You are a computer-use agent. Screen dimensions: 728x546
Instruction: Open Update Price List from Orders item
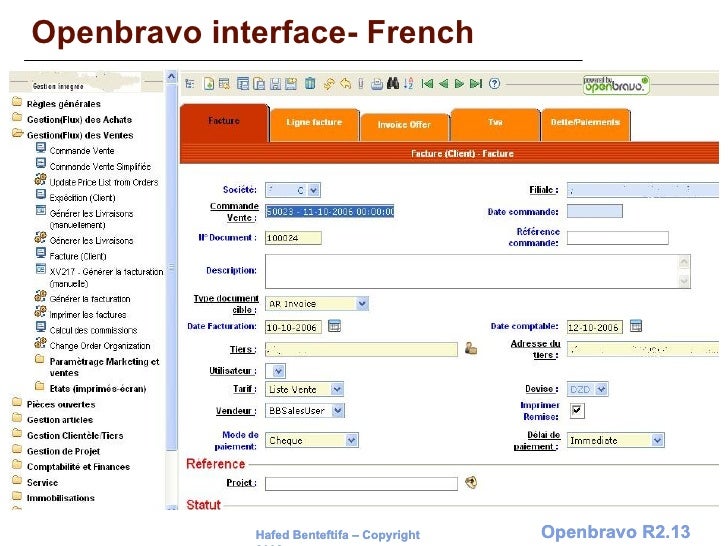[104, 182]
